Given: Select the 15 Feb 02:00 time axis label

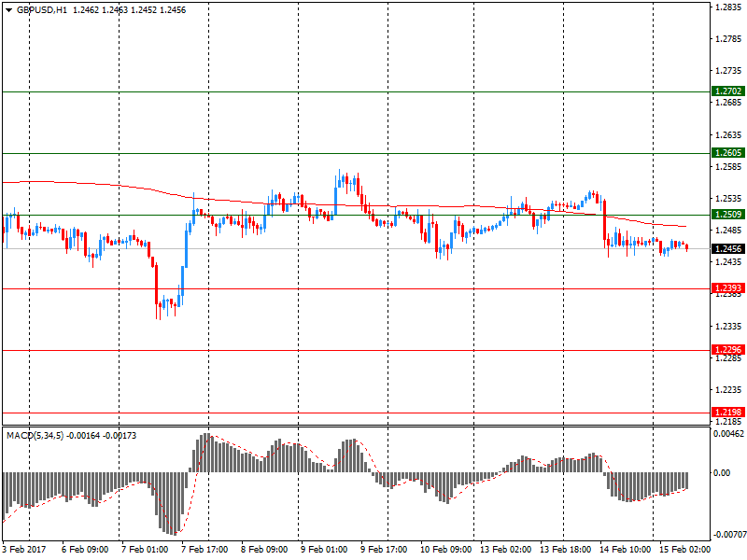Looking at the screenshot, I should click(684, 550).
